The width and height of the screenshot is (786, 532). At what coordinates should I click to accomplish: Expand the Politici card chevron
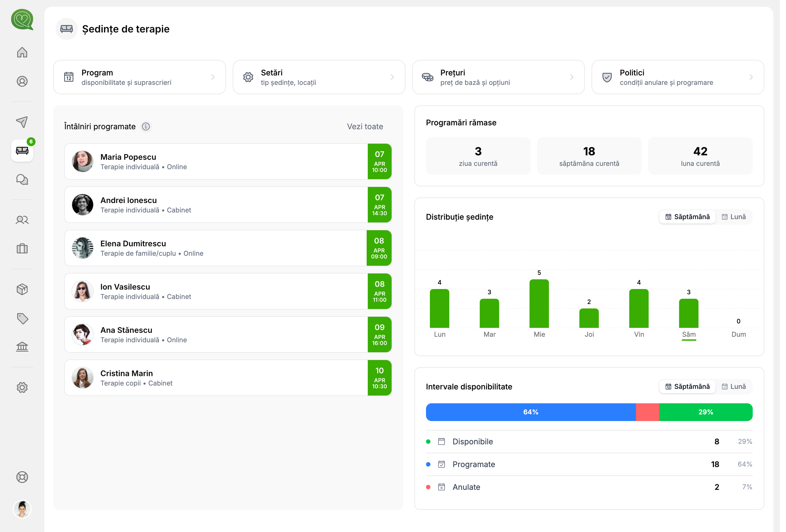coord(751,77)
